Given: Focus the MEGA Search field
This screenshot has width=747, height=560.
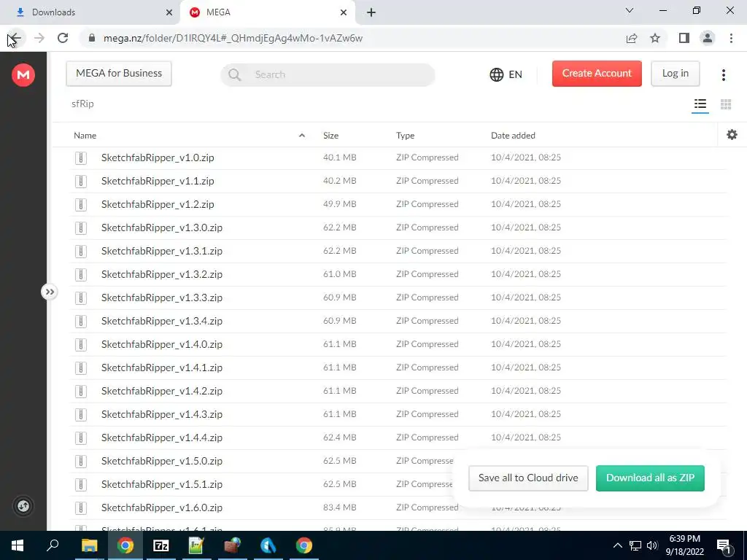Looking at the screenshot, I should (328, 75).
